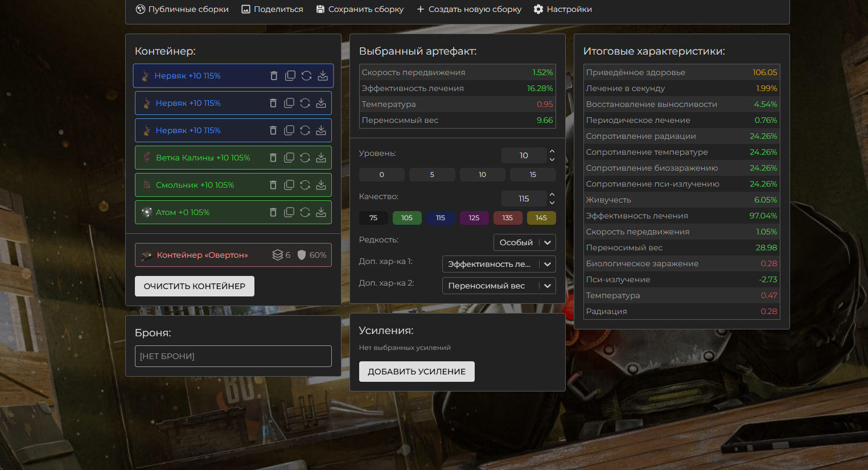Open the Доп. хар-ка 1 dropdown

click(499, 264)
